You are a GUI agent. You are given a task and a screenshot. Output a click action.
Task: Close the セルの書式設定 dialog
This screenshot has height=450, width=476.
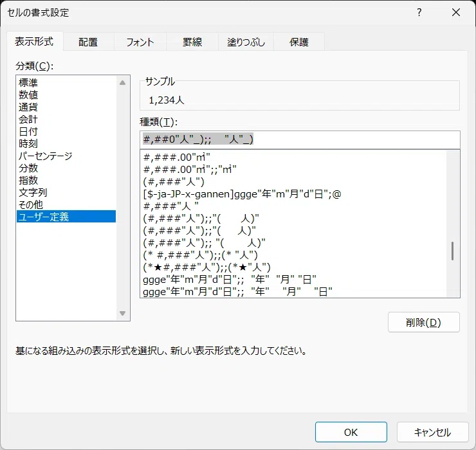(456, 12)
